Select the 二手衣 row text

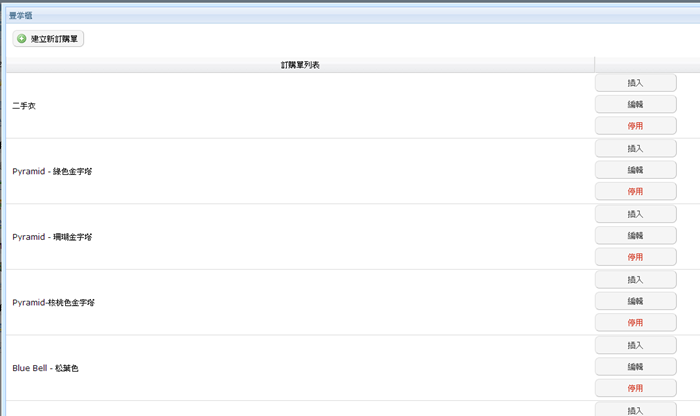click(24, 106)
